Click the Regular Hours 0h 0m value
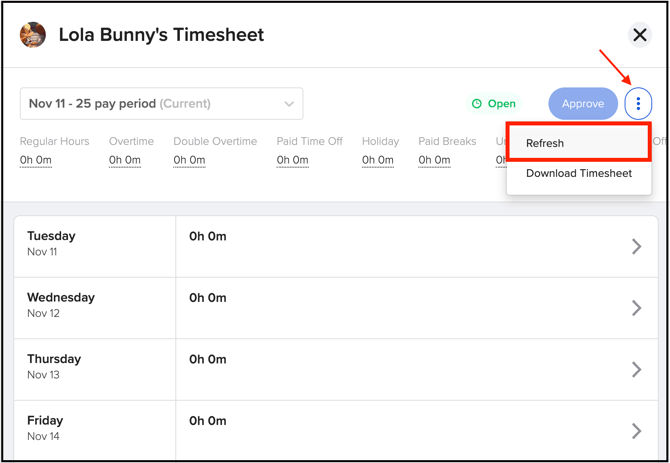Image resolution: width=670 pixels, height=463 pixels. click(x=36, y=160)
